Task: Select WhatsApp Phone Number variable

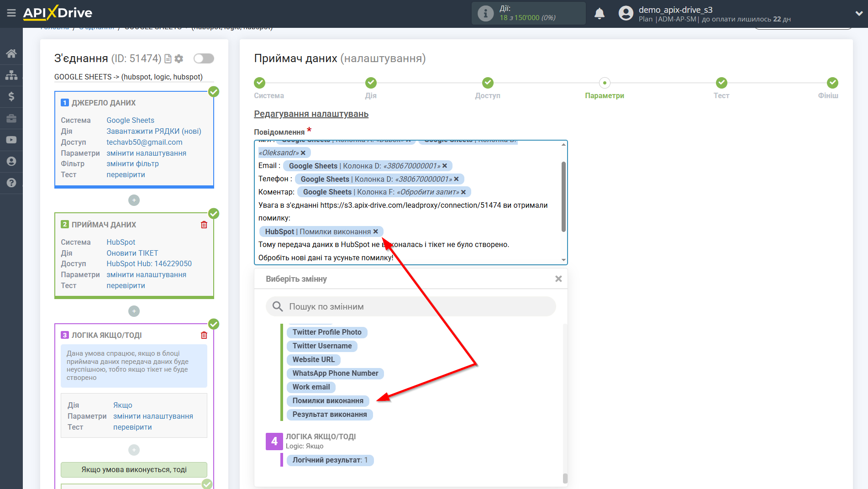Action: click(335, 373)
